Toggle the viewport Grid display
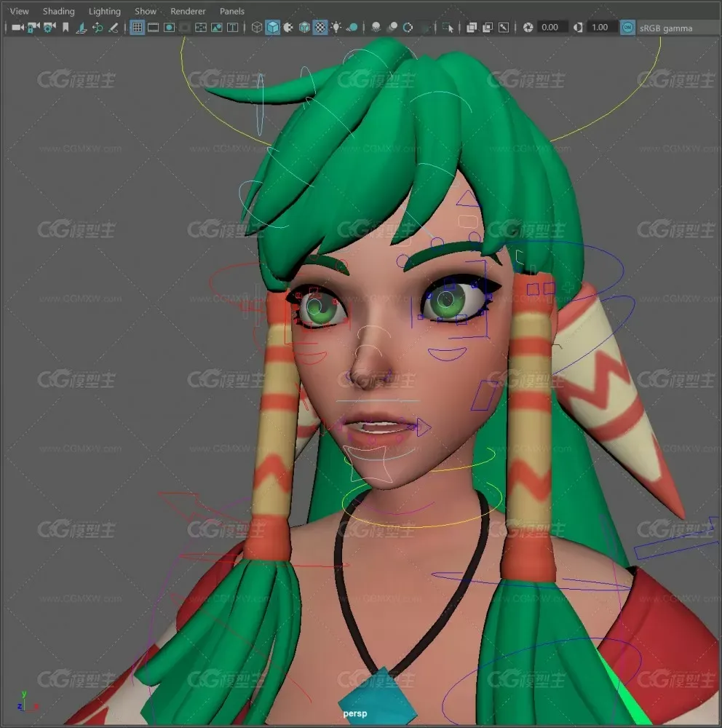Screen dimensions: 722x728 (x=137, y=28)
